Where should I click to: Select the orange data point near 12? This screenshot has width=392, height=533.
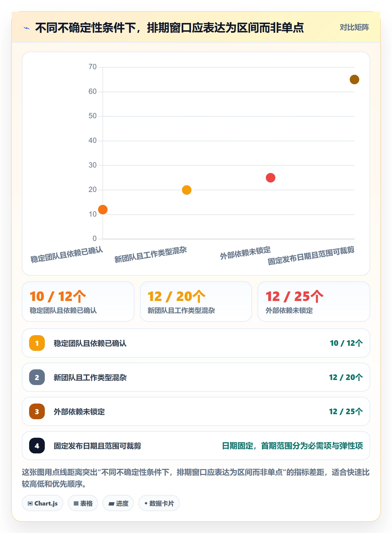pos(103,210)
